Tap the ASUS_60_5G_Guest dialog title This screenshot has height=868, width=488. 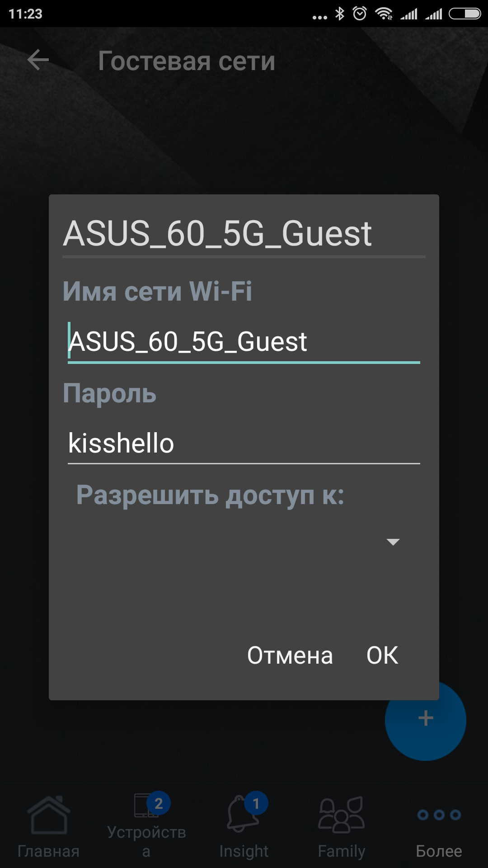(217, 233)
